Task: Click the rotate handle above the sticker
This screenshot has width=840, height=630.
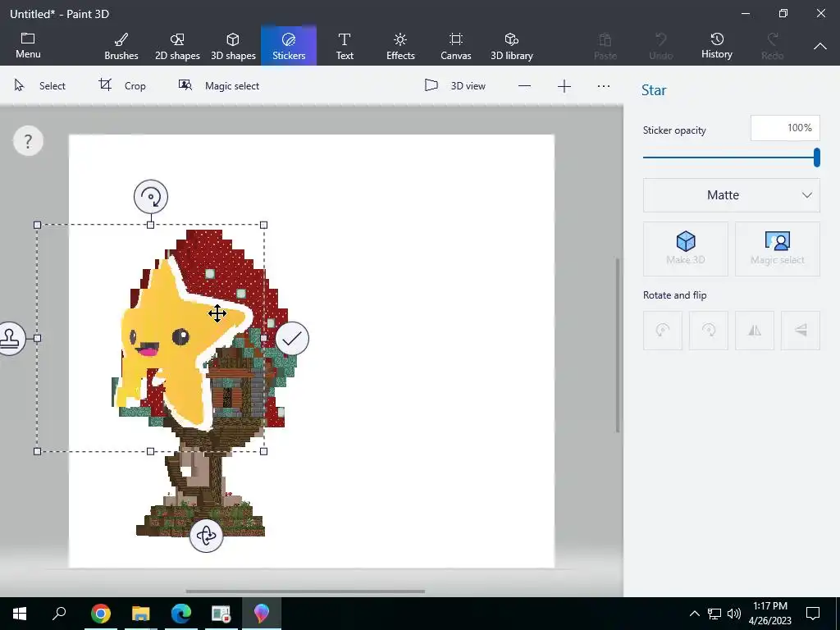Action: point(151,197)
